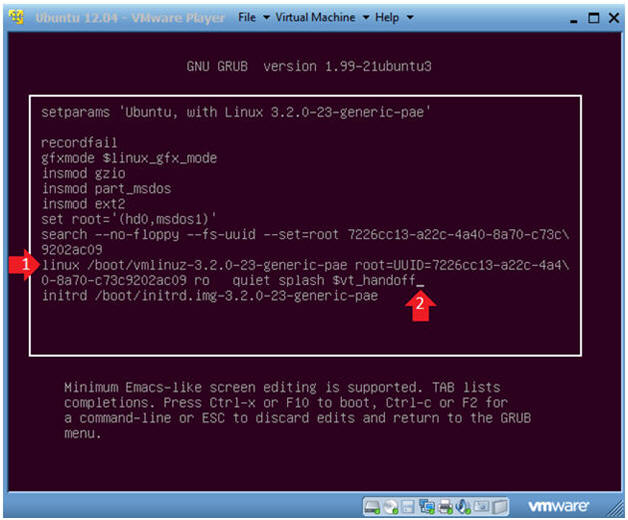Image resolution: width=628 pixels, height=520 pixels.
Task: Click the hard disk device icon
Action: tap(372, 507)
